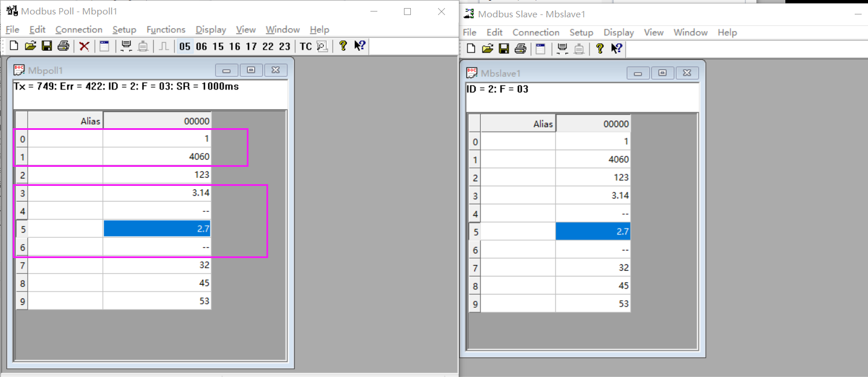The image size is (868, 377).
Task: Click Save icon in Modbus Poll toolbar
Action: [x=47, y=46]
